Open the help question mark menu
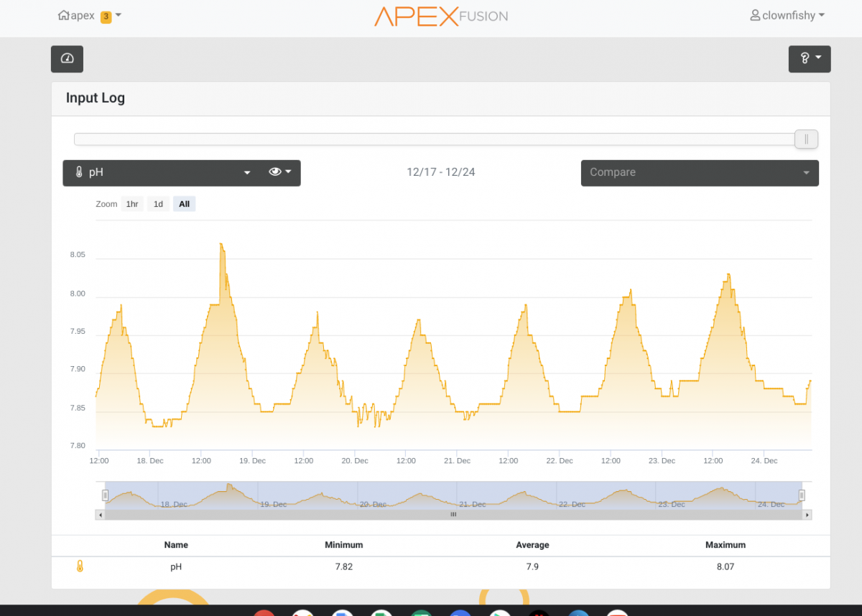The height and width of the screenshot is (616, 862). 810,59
